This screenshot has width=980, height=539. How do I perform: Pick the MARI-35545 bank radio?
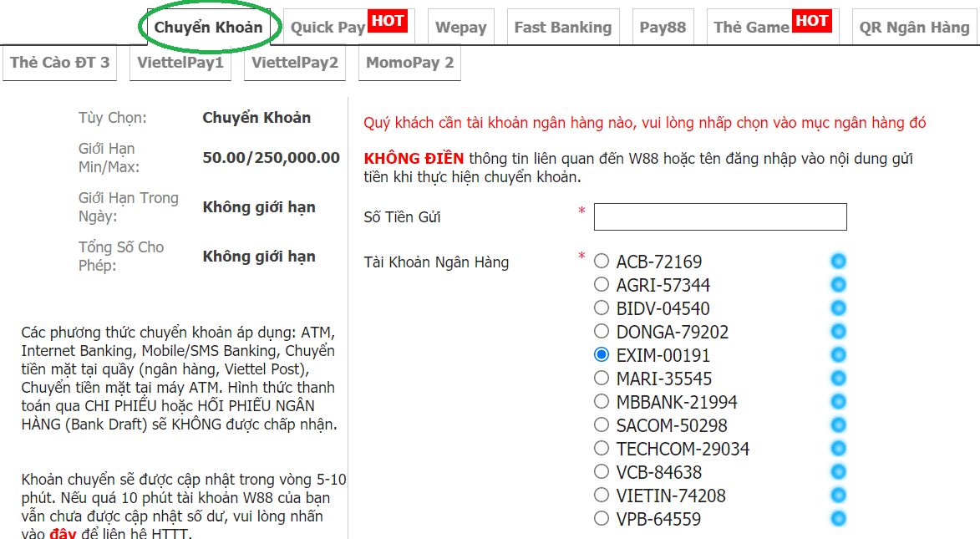[x=602, y=379]
